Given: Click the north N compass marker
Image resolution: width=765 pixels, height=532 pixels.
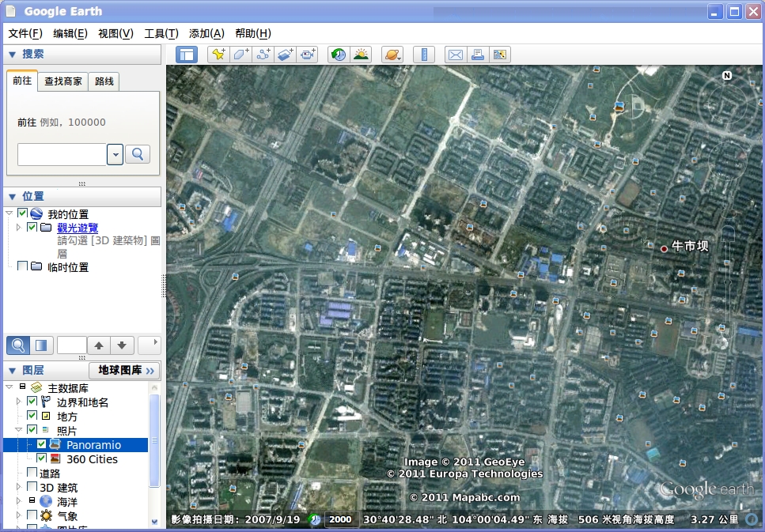Looking at the screenshot, I should [x=727, y=76].
